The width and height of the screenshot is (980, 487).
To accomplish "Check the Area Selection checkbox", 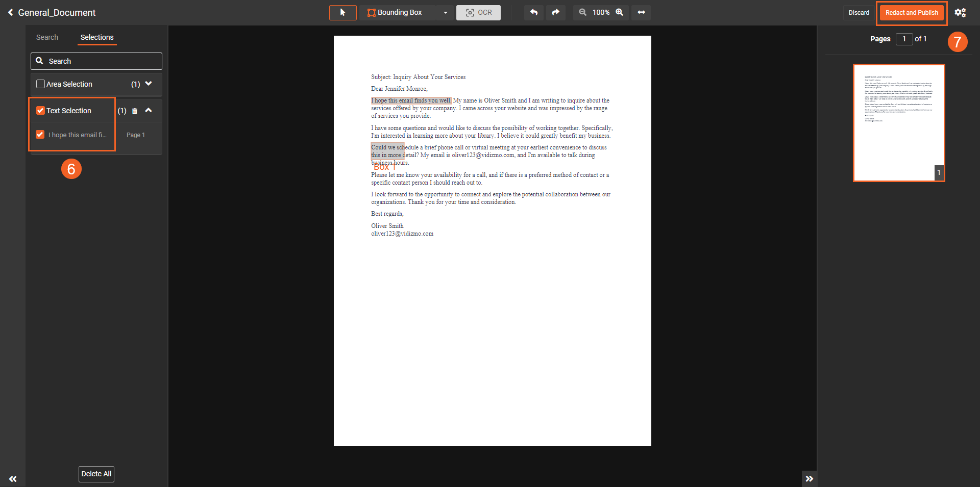I will click(41, 84).
